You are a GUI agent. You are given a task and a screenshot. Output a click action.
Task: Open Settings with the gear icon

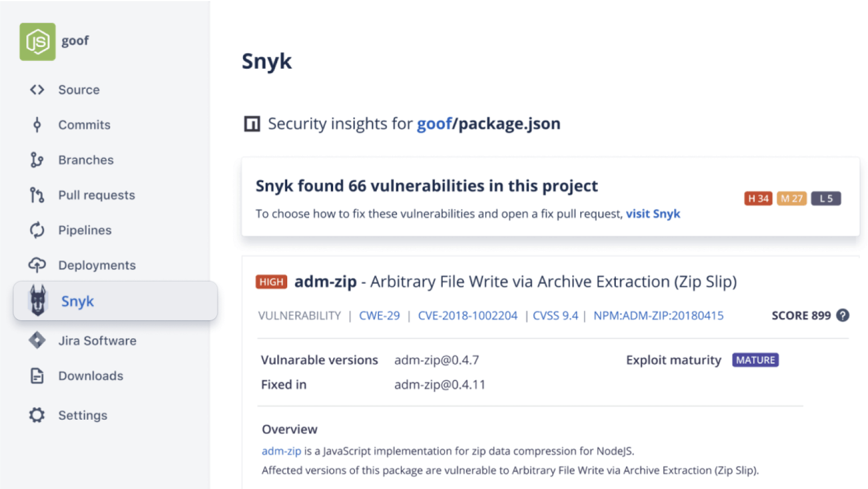pos(37,415)
